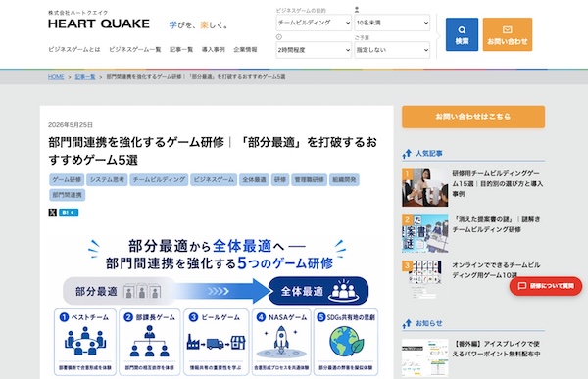Click thumbnail of rank 3 popular article
The image size is (588, 379).
(x=425, y=279)
